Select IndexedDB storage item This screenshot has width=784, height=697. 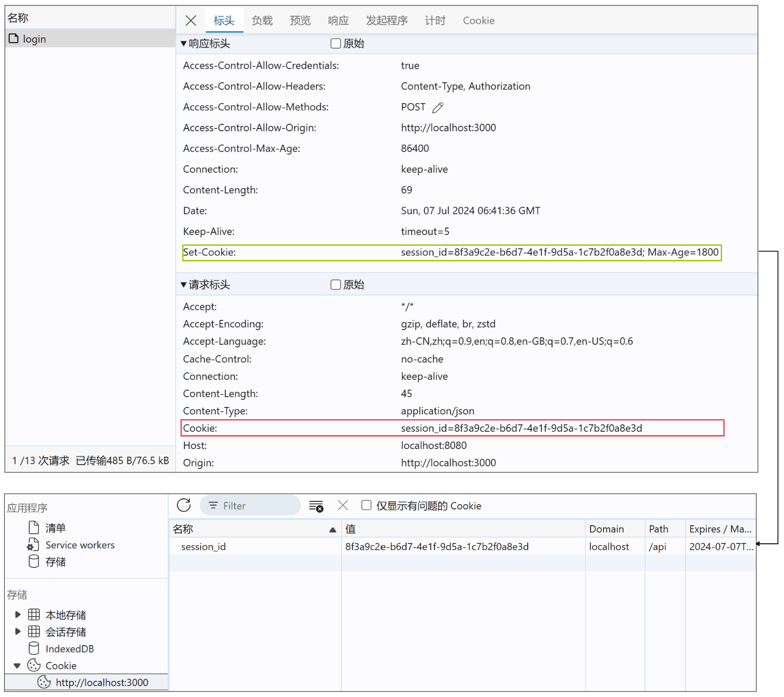click(x=69, y=649)
